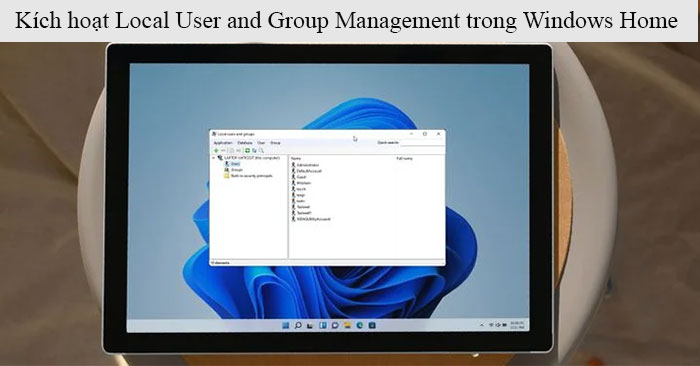Screen dimensions: 700x366
Task: Open the Windows Start button
Action: [x=285, y=325]
